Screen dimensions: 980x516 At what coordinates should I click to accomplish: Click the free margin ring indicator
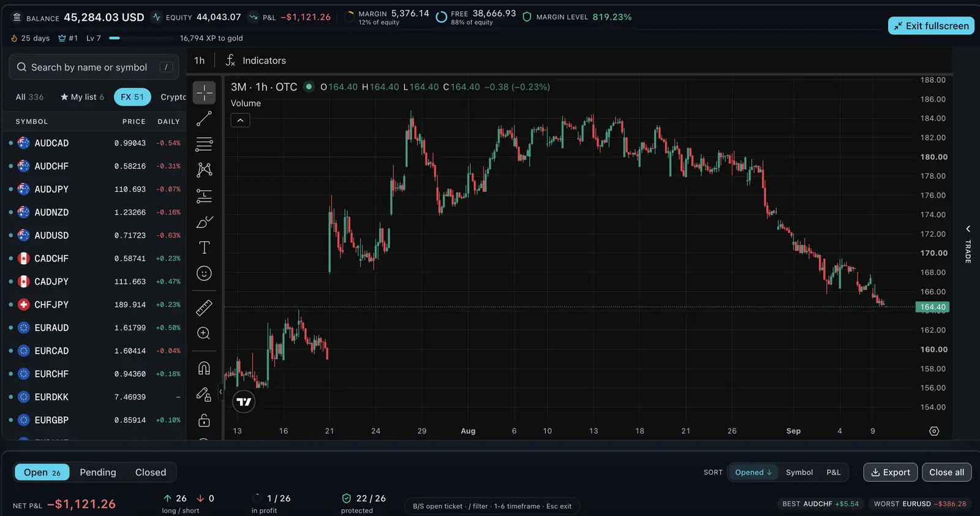pyautogui.click(x=441, y=17)
